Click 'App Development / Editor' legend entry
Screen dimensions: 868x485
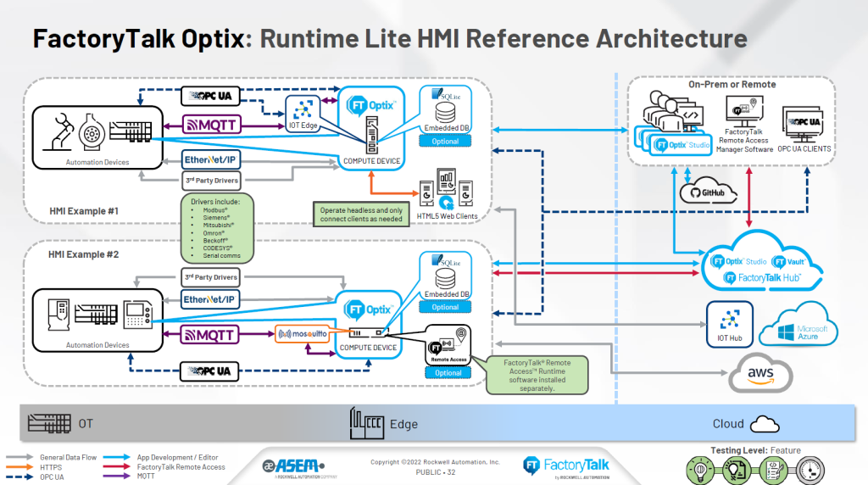click(178, 457)
